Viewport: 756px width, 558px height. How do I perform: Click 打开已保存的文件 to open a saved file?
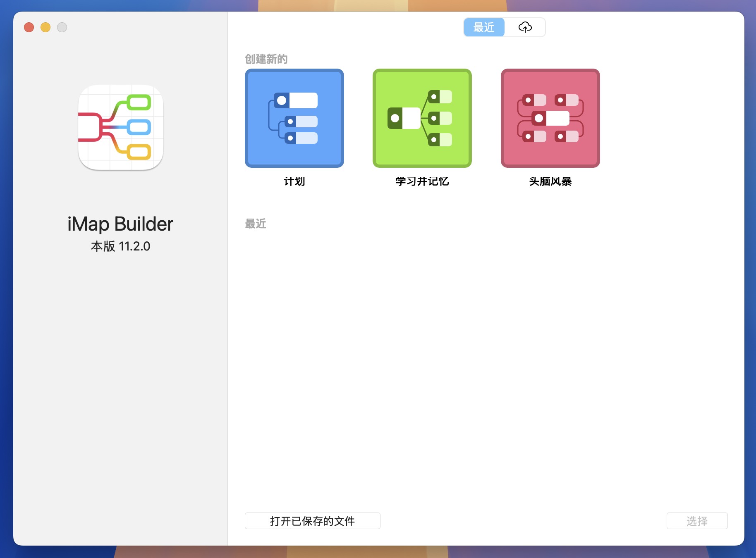tap(312, 521)
